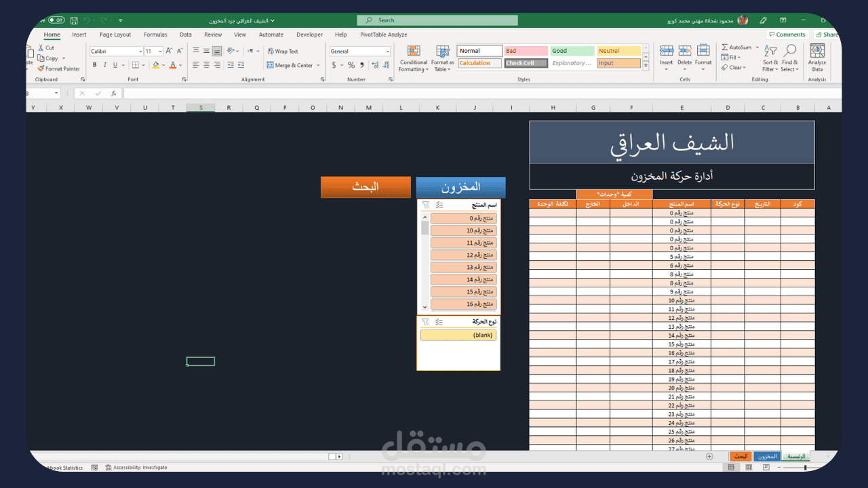Open the number format dropdown
The image size is (868, 488).
click(x=388, y=52)
